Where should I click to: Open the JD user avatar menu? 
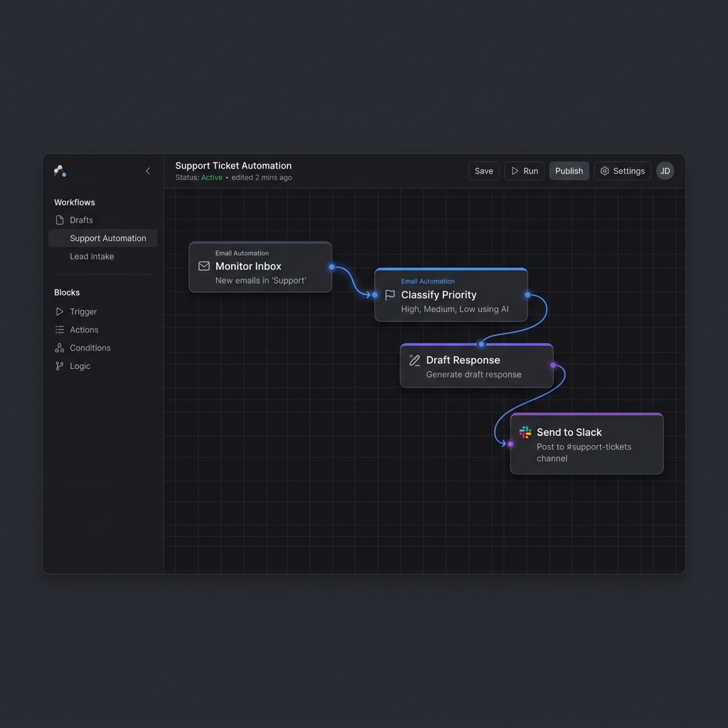tap(665, 171)
